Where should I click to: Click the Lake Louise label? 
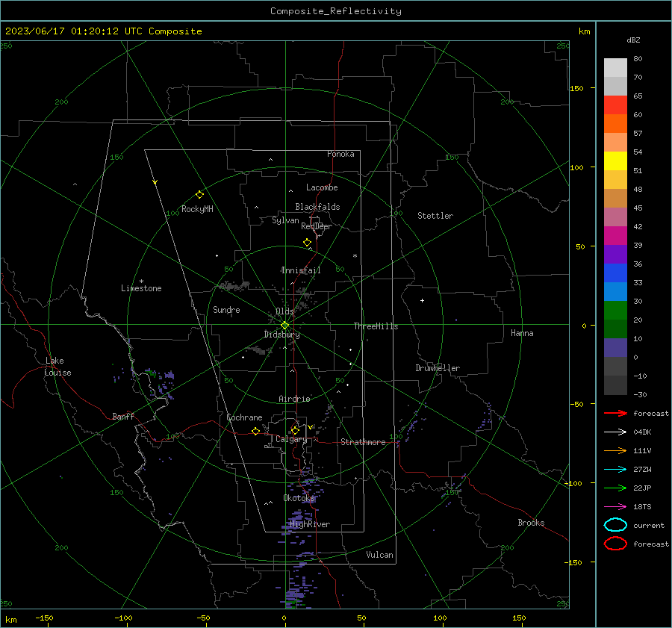57,367
